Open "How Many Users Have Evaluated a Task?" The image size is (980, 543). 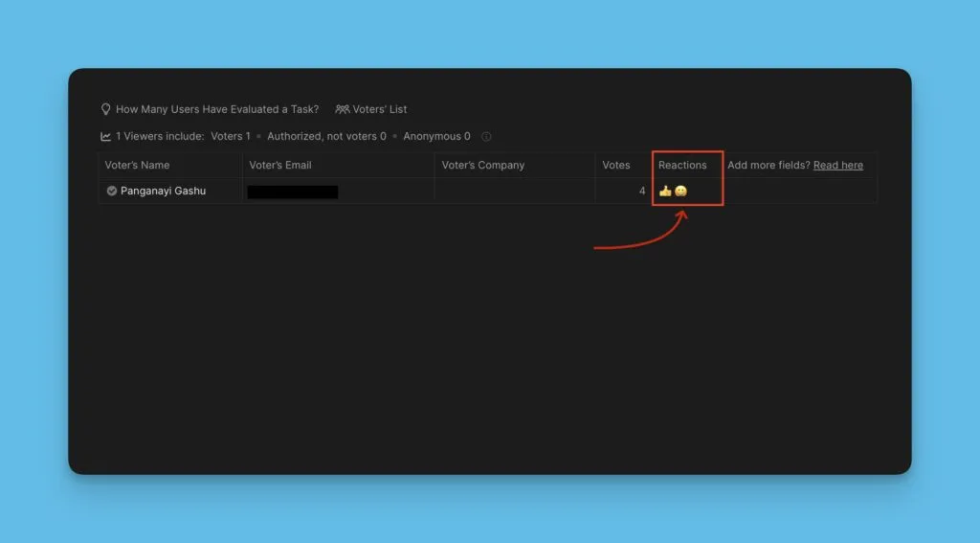coord(217,109)
